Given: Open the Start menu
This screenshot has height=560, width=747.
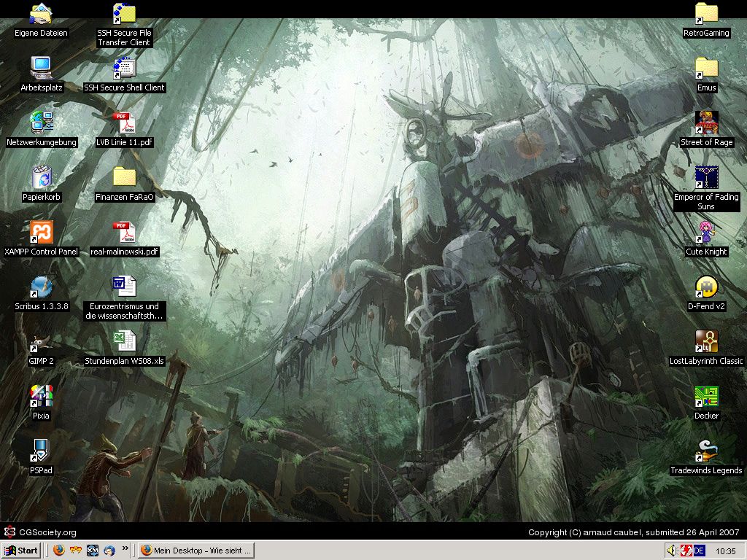Looking at the screenshot, I should pyautogui.click(x=21, y=551).
